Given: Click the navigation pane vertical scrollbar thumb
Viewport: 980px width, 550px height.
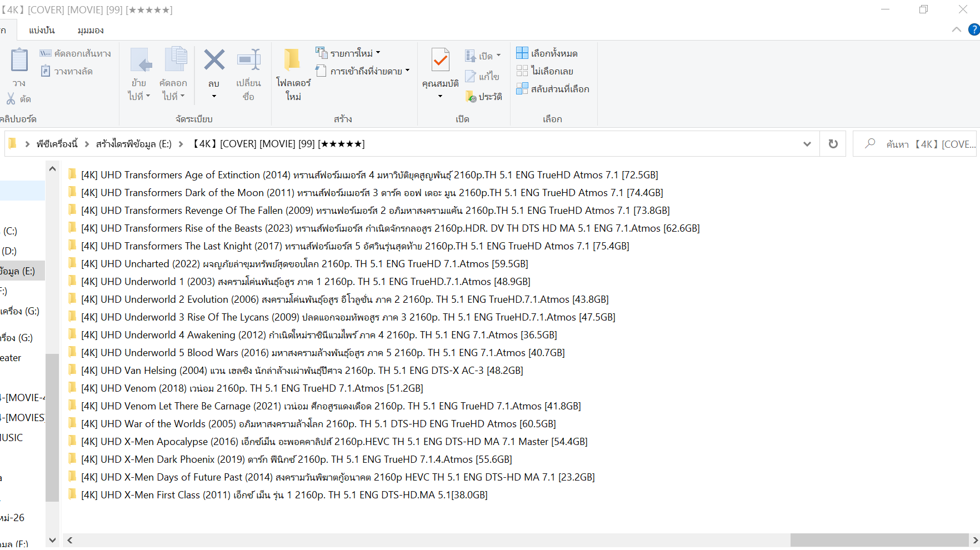Looking at the screenshot, I should pyautogui.click(x=52, y=428).
